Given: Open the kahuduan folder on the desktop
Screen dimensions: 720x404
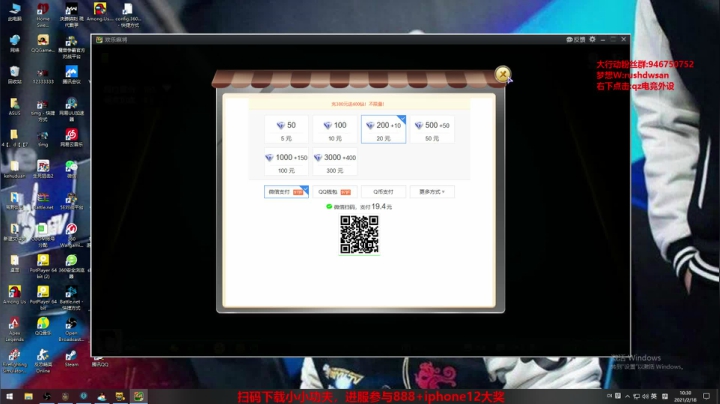Looking at the screenshot, I should (x=14, y=169).
